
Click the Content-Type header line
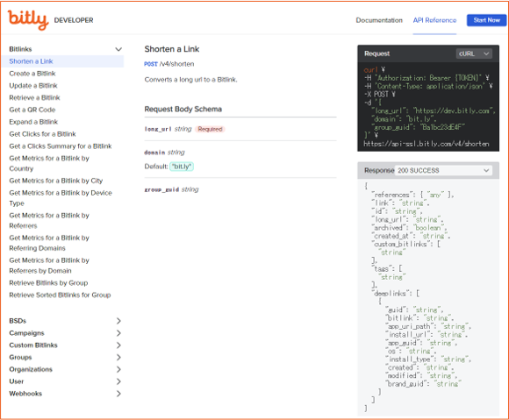coord(428,86)
